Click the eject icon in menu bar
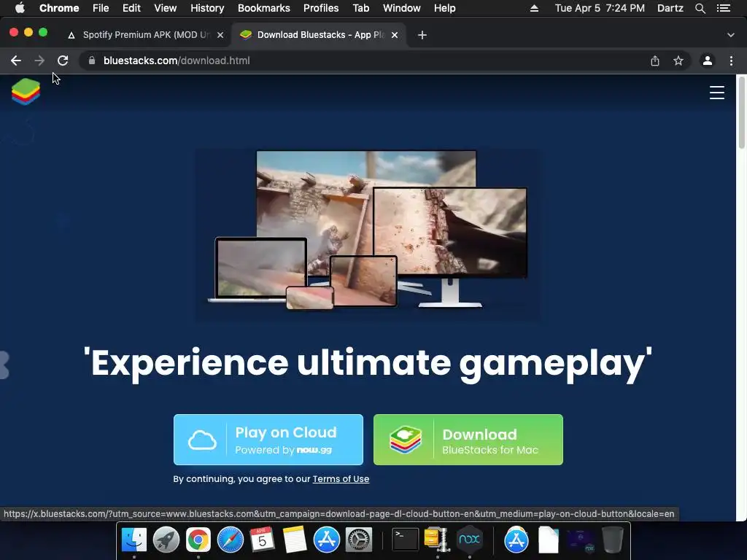747x560 pixels. (x=534, y=8)
